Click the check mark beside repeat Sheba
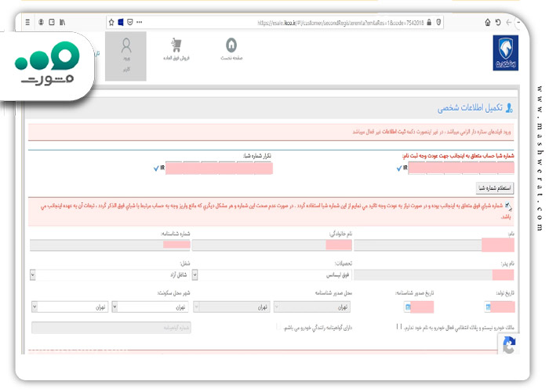This screenshot has height=392, width=549. (x=156, y=169)
